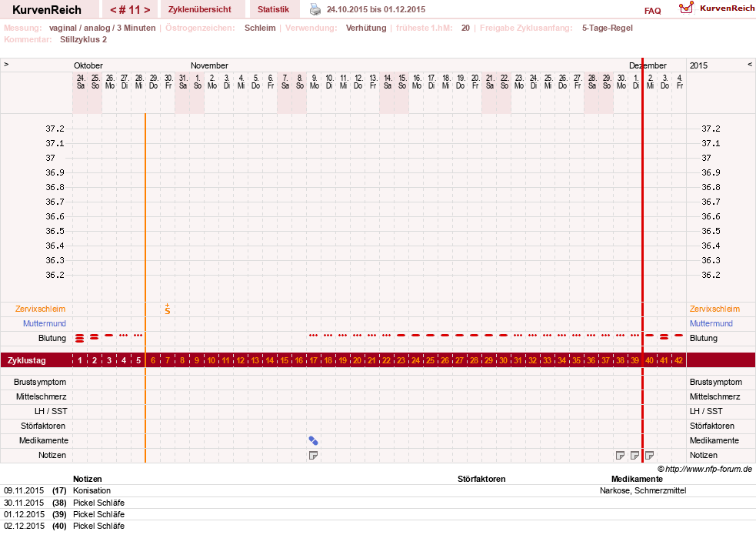Click the medication pill icon on day 17

[313, 440]
